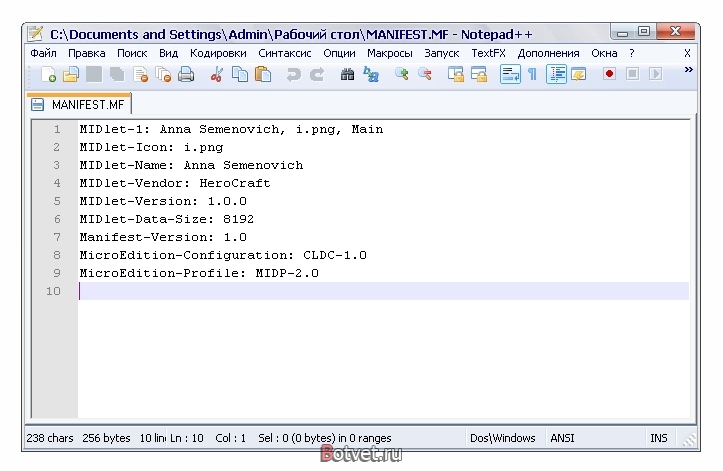This screenshot has height=471, width=723.
Task: Print the document with the printer icon
Action: point(186,74)
